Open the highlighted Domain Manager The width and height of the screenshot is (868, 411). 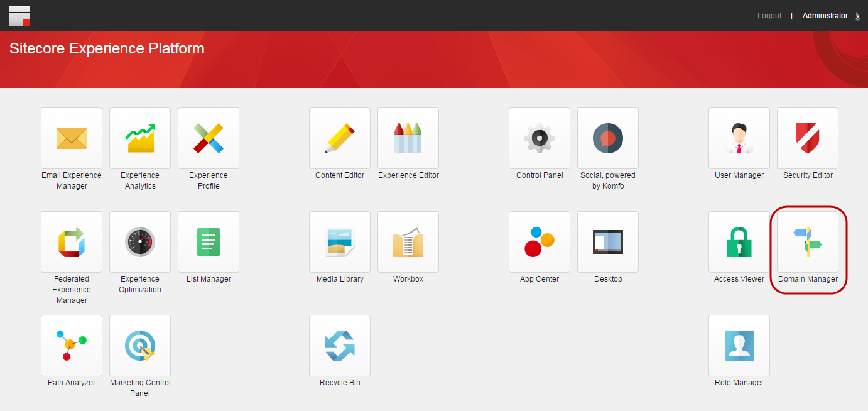click(807, 241)
